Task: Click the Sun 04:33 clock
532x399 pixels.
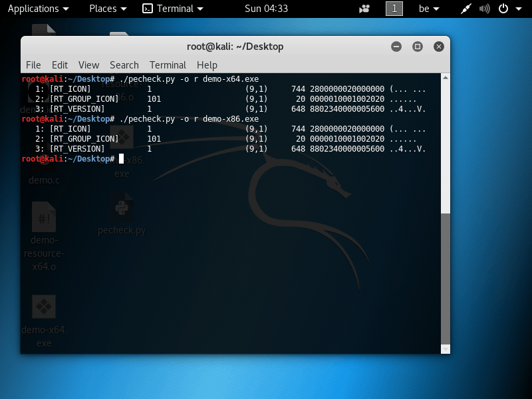Action: 266,9
